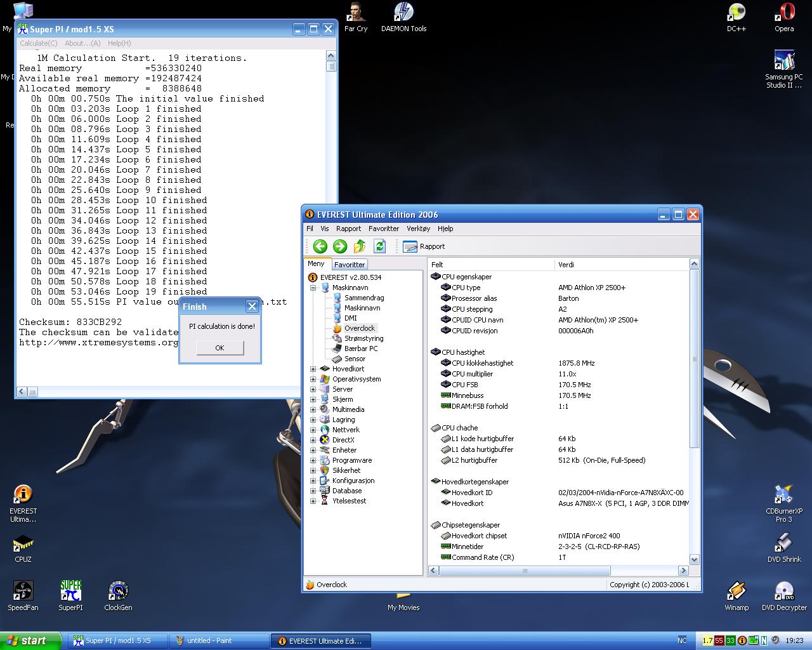The width and height of the screenshot is (812, 650).
Task: Open the Hjelp menu in EVEREST
Action: 445,229
